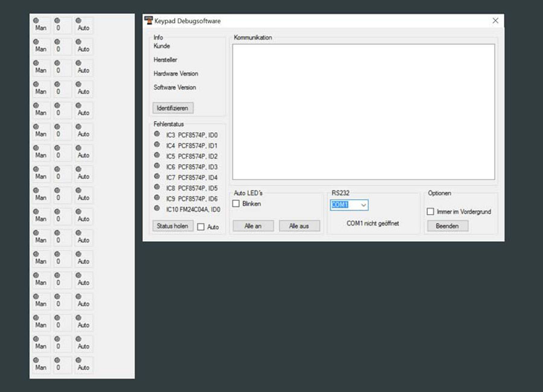Click the status LED beside IC5 PCF8574P, ID2
The image size is (543, 392).
157,156
